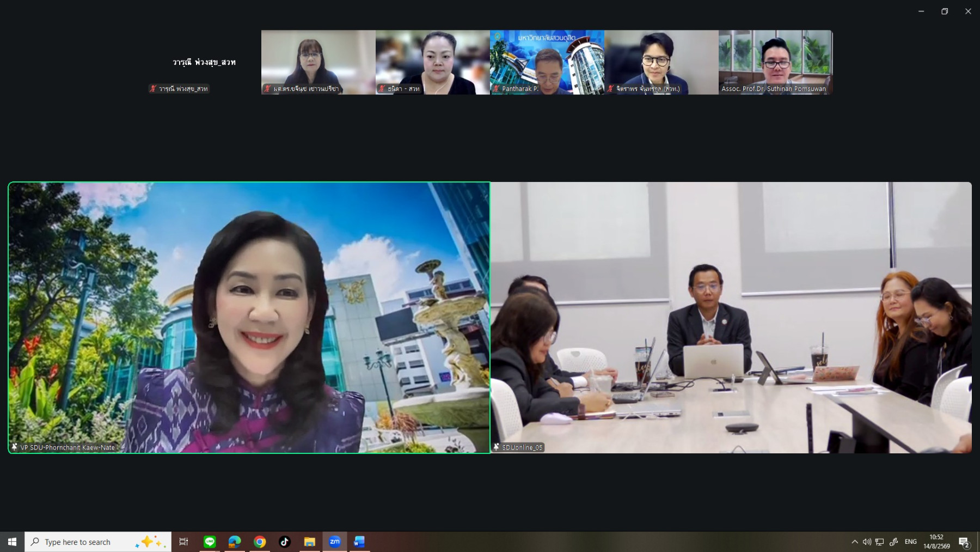Click the Pantharak P. name label

[520, 89]
